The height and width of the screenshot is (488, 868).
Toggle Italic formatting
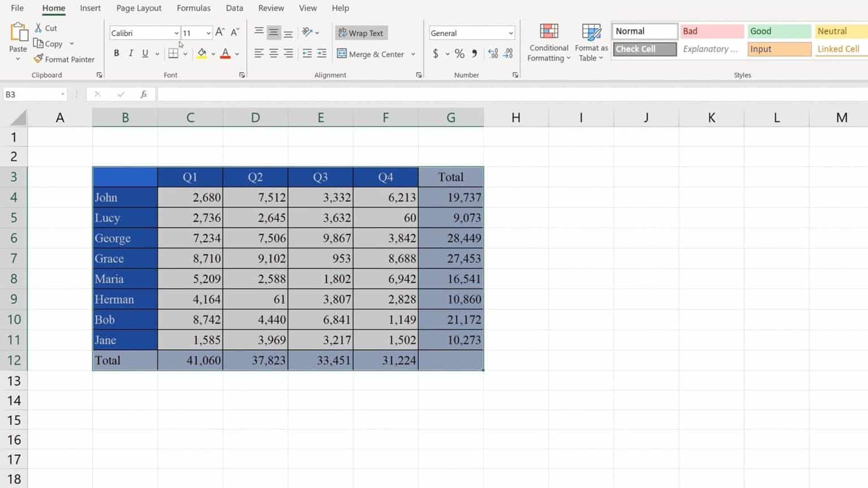coord(131,54)
